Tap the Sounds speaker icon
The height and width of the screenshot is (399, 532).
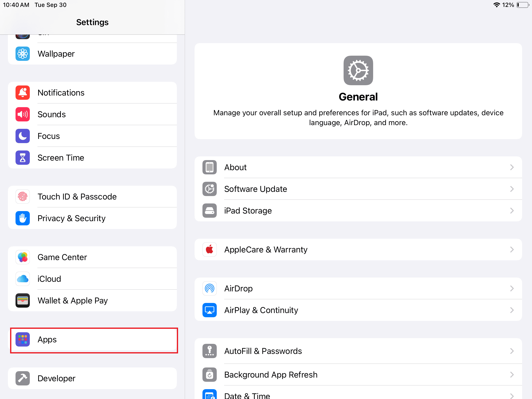[x=23, y=114]
